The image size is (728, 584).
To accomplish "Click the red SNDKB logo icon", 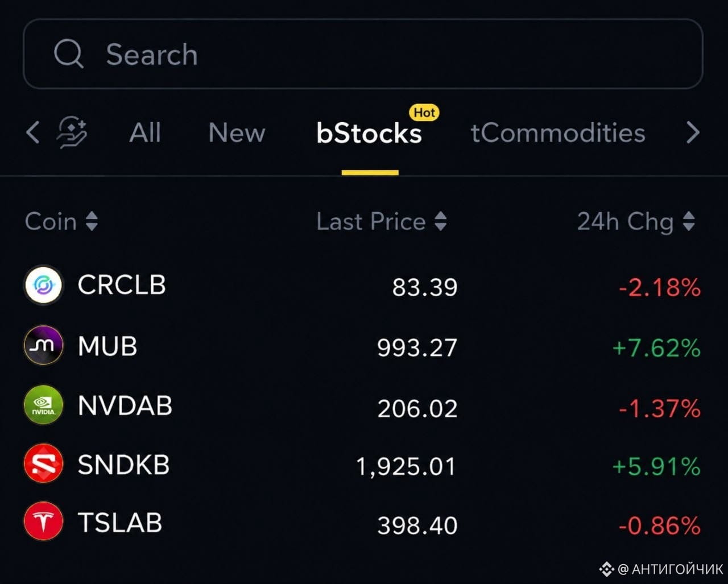I will [43, 463].
